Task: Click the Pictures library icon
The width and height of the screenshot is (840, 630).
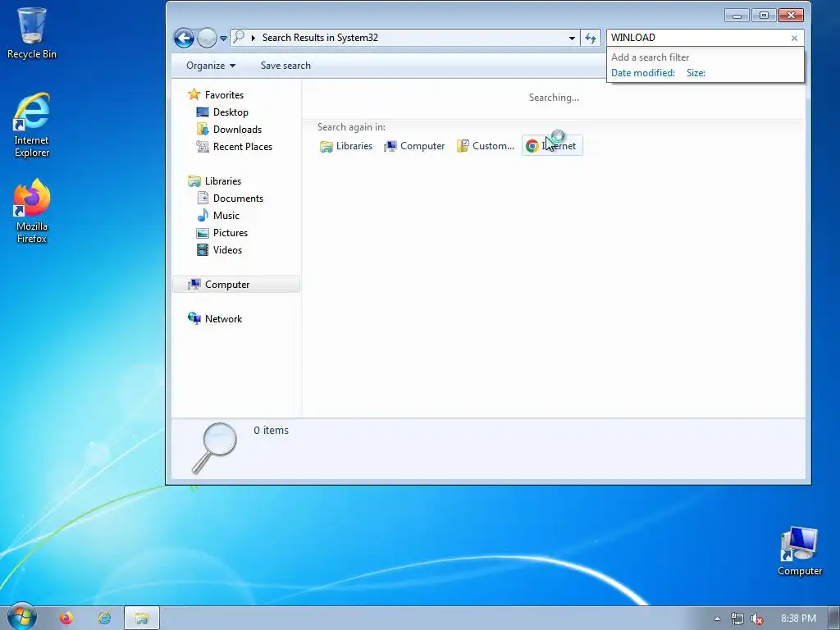Action: [203, 233]
